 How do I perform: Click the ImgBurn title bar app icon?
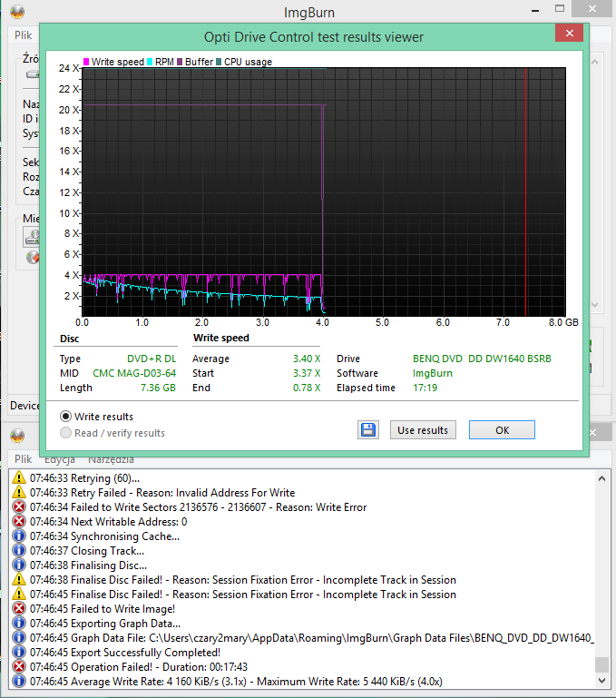point(17,12)
